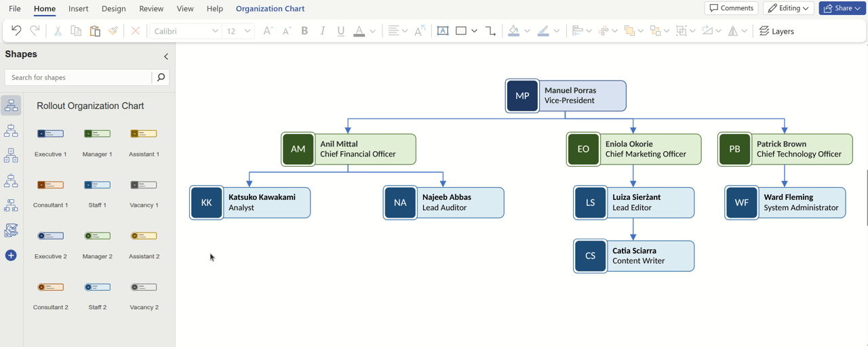Cut the selection with scissors icon
Viewport: 868px width, 347px height.
[58, 31]
